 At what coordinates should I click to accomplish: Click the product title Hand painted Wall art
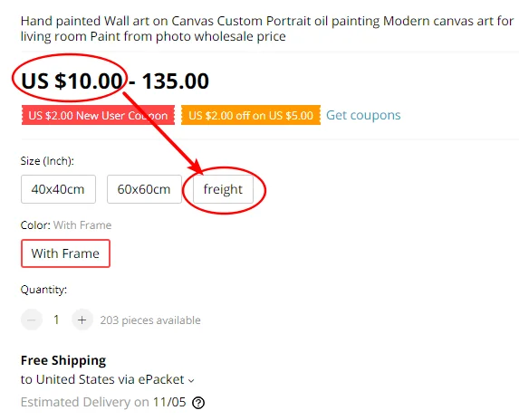click(267, 28)
